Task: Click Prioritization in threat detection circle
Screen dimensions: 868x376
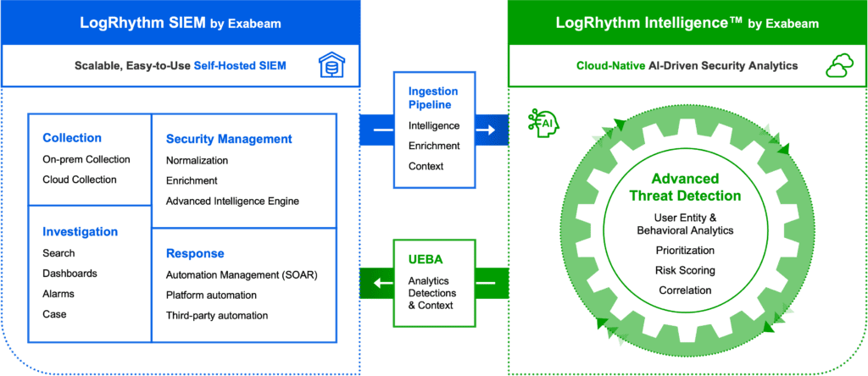Action: pos(685,251)
